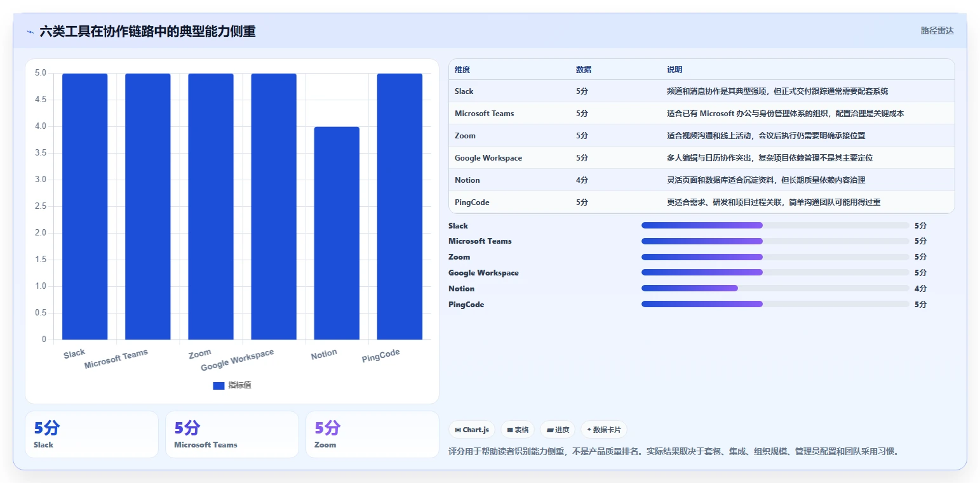Click the 数据 column header
The width and height of the screenshot is (980, 483).
coord(584,70)
